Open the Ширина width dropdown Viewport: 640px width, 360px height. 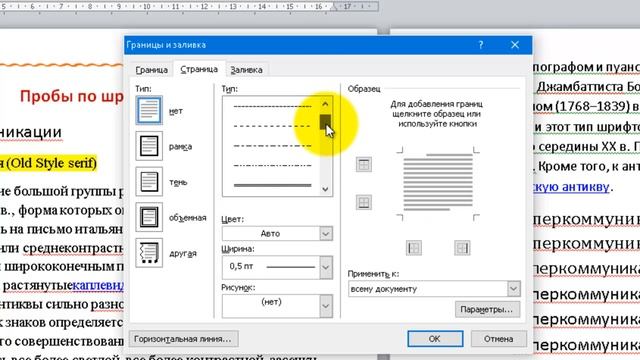[x=325, y=267]
